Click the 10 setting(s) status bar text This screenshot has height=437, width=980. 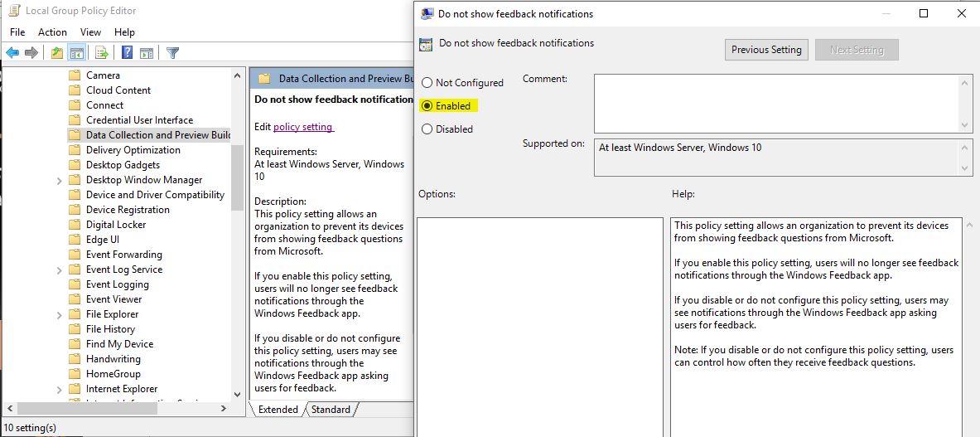(30, 428)
